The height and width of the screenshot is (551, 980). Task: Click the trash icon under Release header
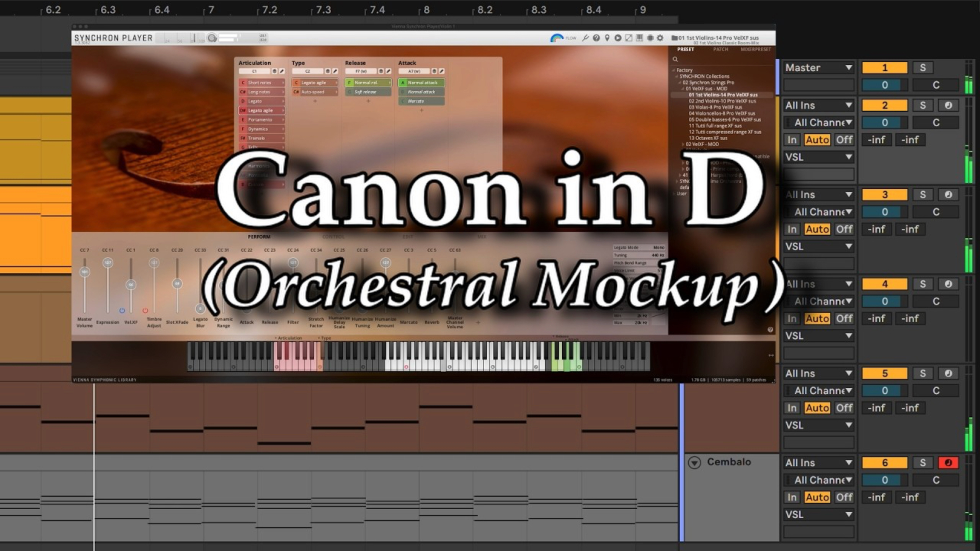coord(381,71)
